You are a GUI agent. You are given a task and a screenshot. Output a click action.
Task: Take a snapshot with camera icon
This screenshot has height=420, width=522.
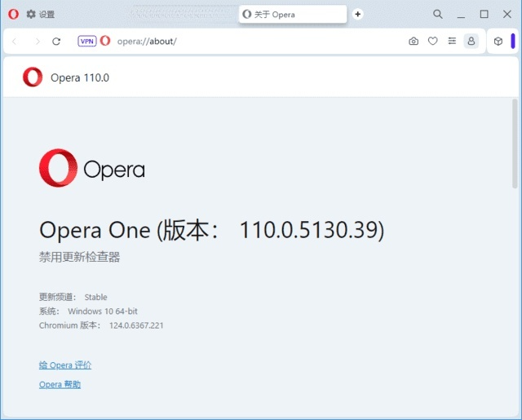click(414, 42)
